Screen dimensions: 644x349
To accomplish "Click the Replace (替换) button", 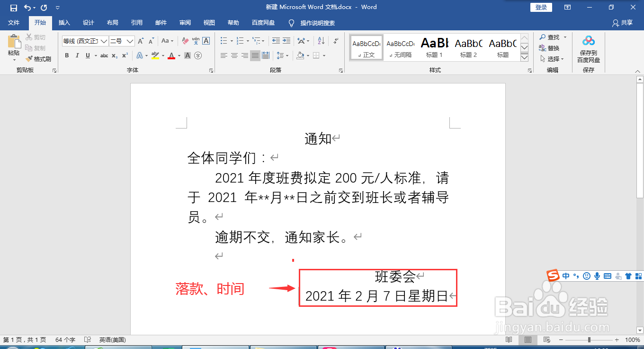I will (x=549, y=48).
